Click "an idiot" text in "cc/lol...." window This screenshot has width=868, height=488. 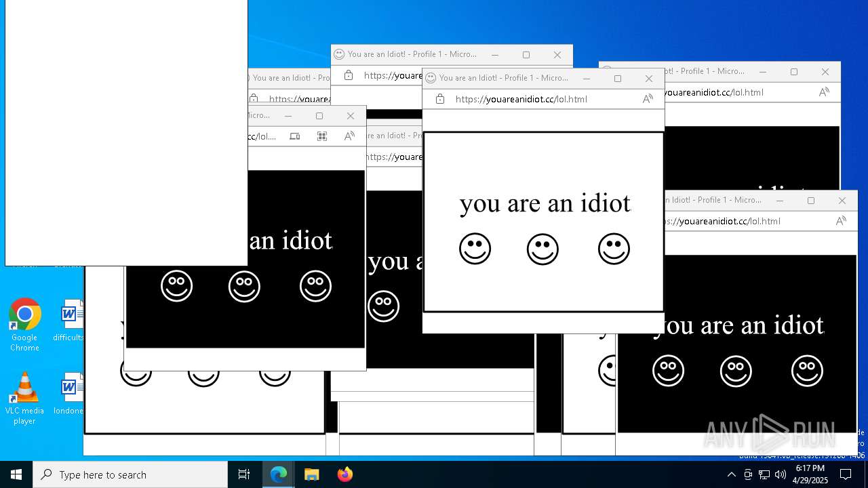[x=291, y=241]
